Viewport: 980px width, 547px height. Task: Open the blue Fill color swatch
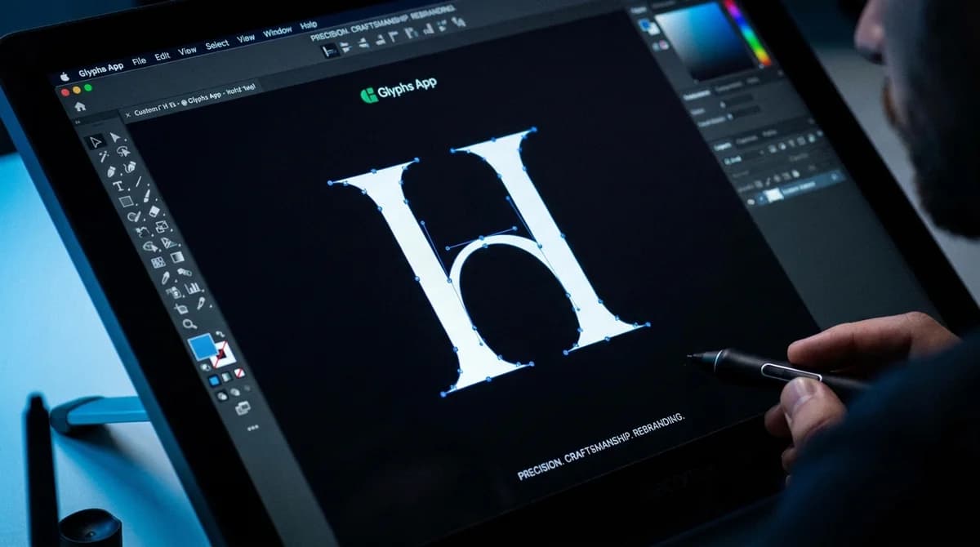click(x=201, y=345)
